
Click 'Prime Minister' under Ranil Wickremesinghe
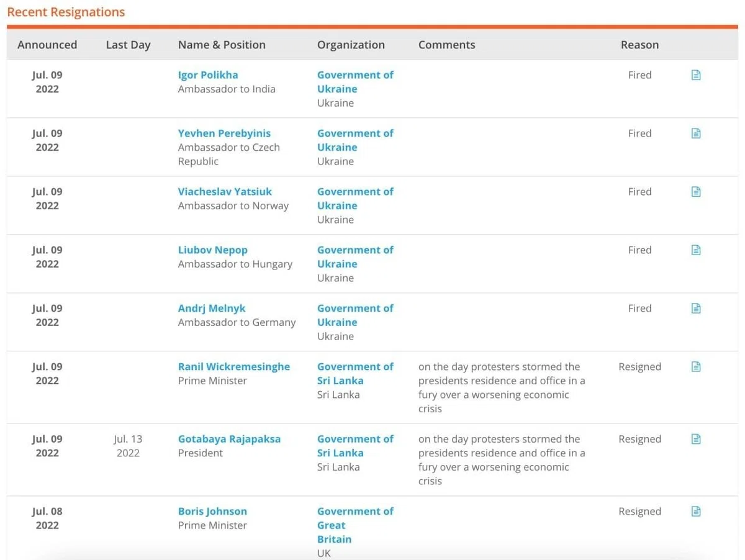point(212,381)
